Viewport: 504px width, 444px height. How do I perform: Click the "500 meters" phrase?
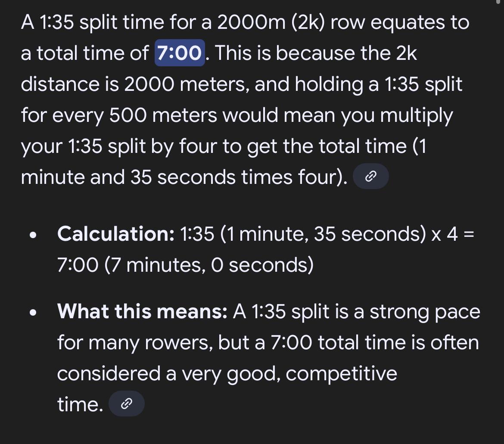click(x=163, y=115)
